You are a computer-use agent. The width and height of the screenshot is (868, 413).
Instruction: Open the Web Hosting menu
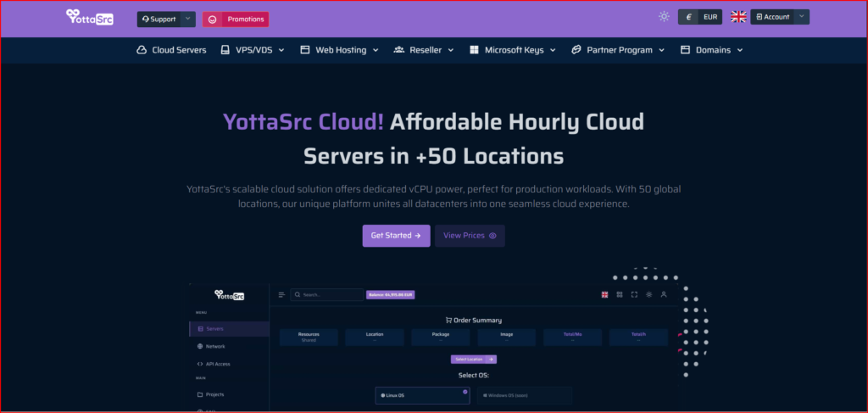coord(339,50)
